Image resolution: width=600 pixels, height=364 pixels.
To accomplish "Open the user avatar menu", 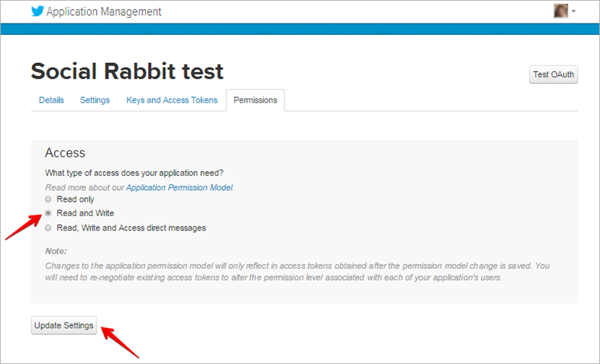I will [x=560, y=11].
